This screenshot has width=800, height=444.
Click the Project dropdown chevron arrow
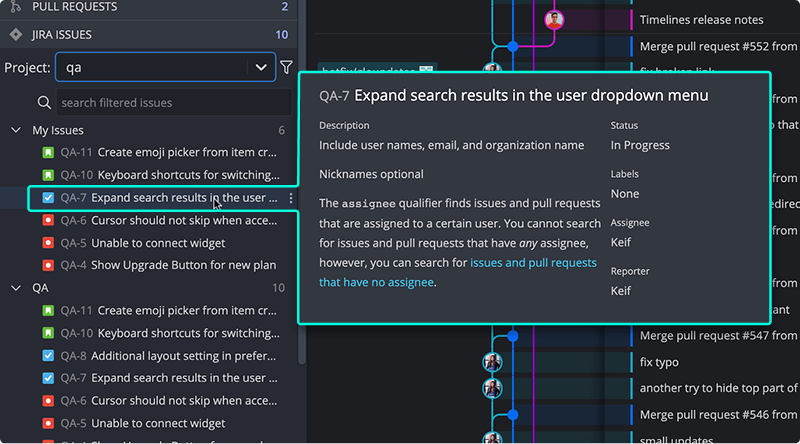(261, 67)
